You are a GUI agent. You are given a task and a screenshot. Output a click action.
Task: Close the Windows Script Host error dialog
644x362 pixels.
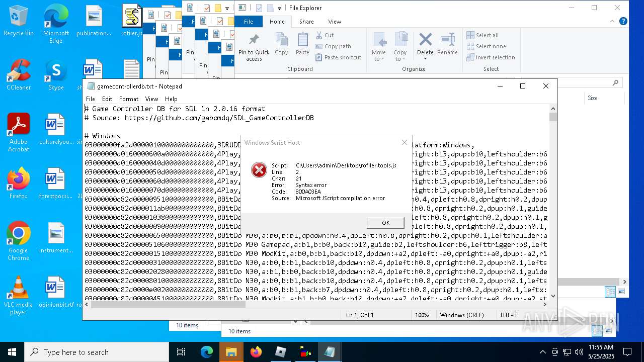tap(404, 142)
